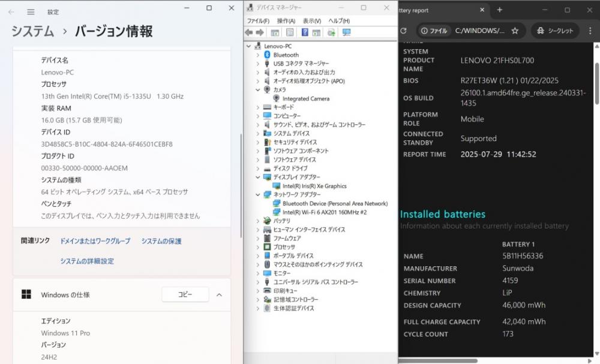Collapse the Windows の仕様 section chevron
The width and height of the screenshot is (600, 364).
coord(219,295)
